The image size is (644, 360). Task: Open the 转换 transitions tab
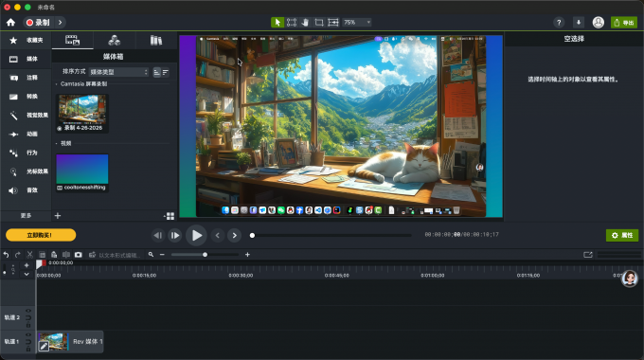coord(27,97)
